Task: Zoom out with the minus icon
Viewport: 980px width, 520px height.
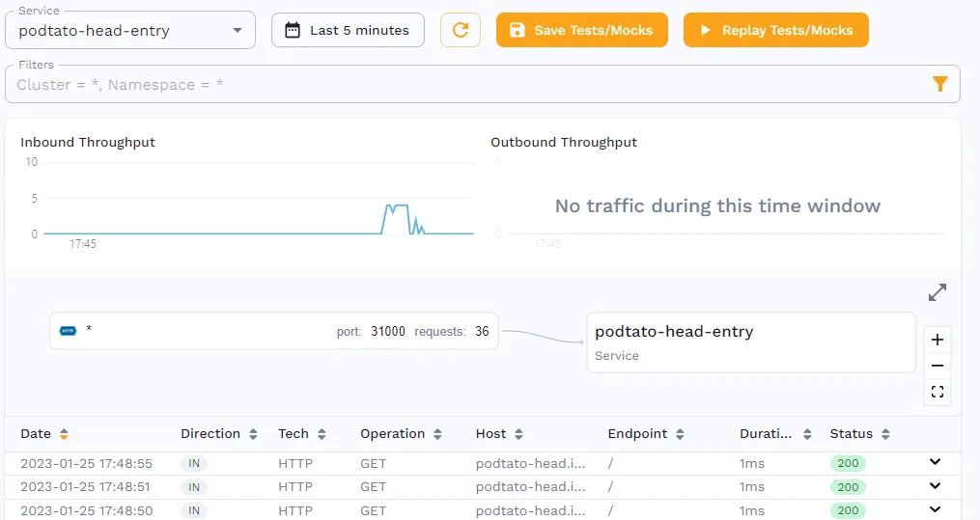Action: 937,366
